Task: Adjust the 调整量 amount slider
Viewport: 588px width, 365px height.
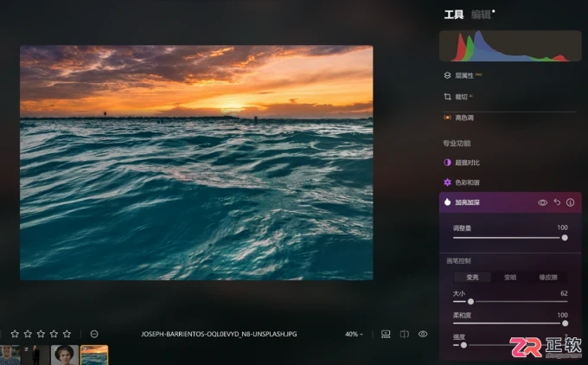Action: click(510, 238)
